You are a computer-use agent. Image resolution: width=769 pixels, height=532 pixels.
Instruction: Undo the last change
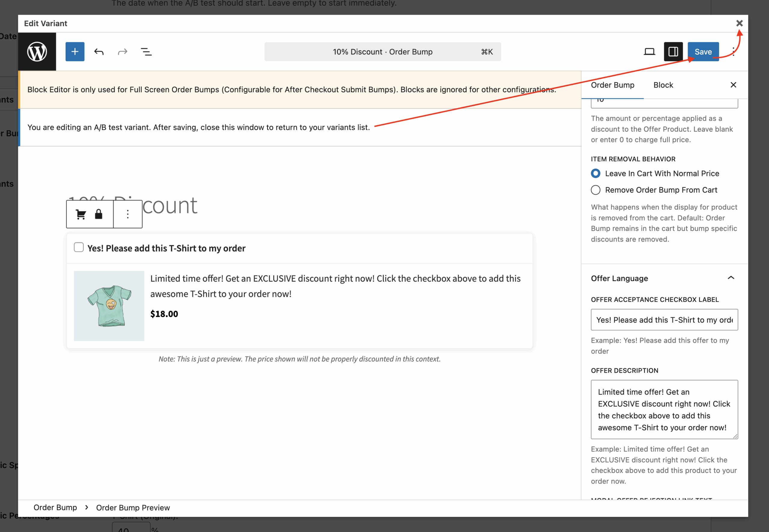(99, 52)
